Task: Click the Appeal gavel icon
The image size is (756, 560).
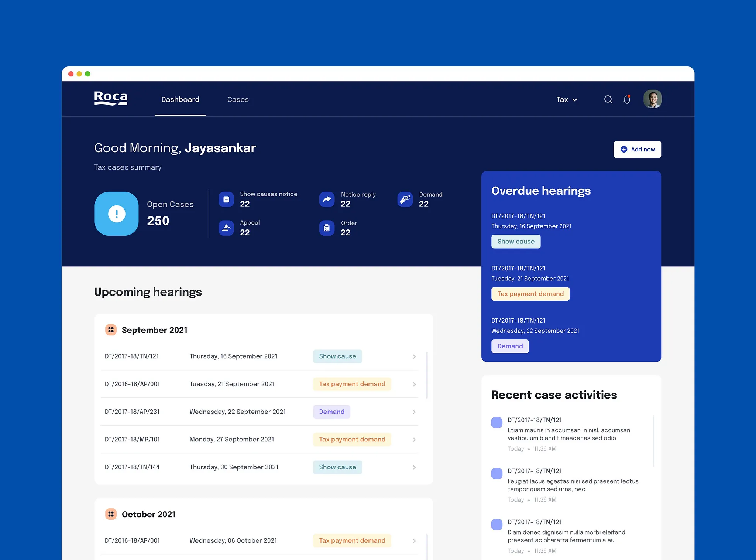Action: point(226,228)
